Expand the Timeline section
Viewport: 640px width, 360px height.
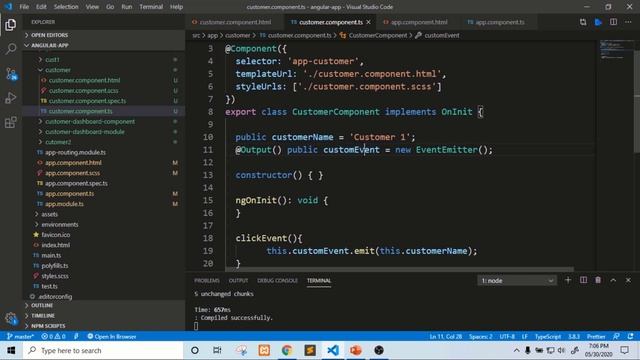click(103, 316)
